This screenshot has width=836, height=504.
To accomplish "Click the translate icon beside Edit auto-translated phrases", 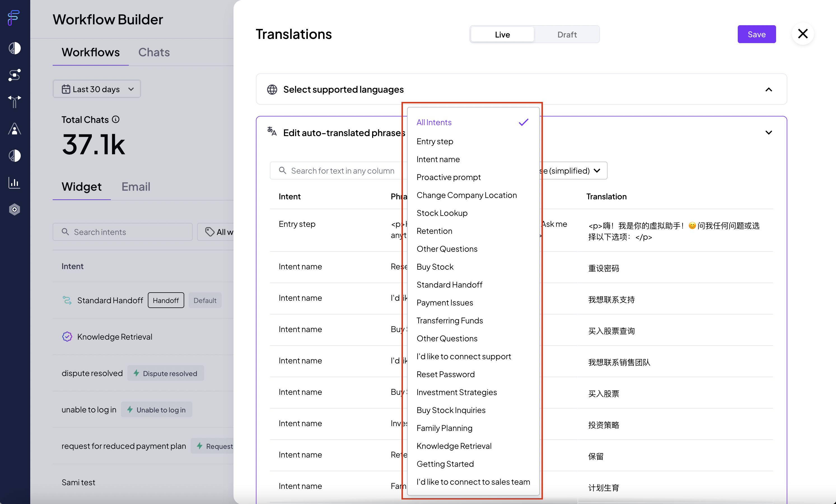I will pos(272,131).
